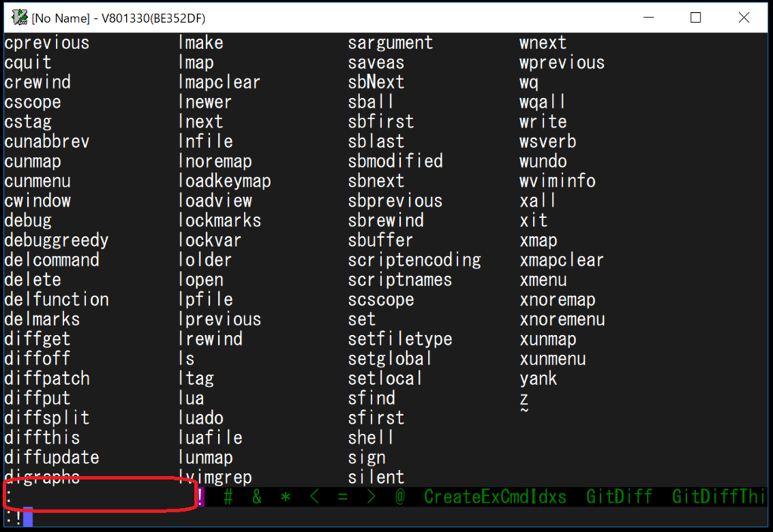Click the 'wsverb' command text

548,141
